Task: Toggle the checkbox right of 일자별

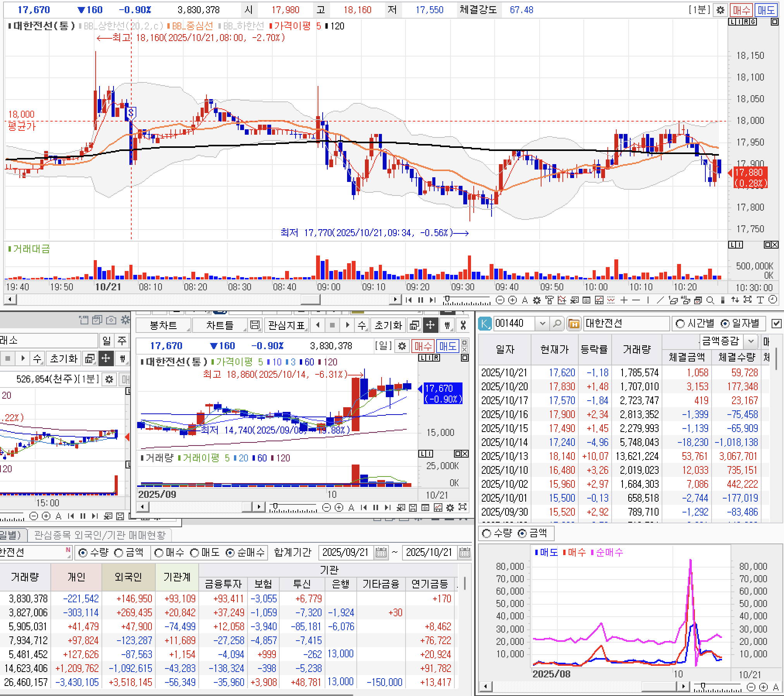Action: (x=776, y=323)
